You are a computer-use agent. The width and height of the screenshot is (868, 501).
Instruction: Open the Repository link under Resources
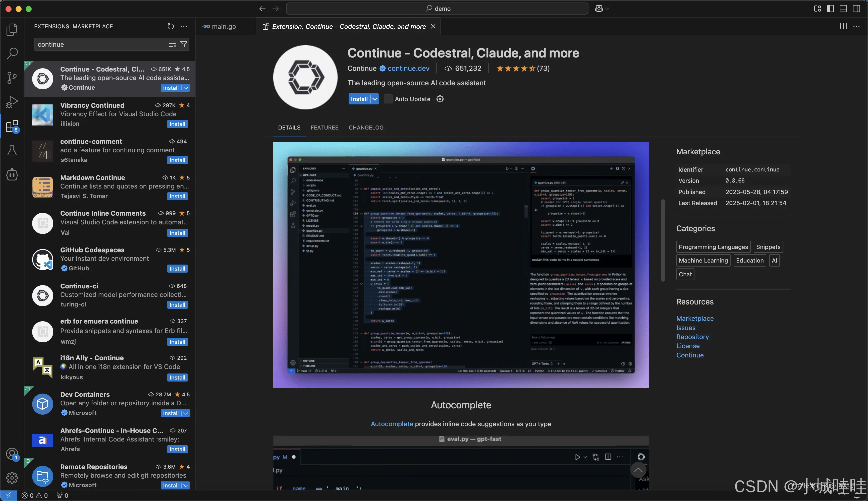point(692,337)
